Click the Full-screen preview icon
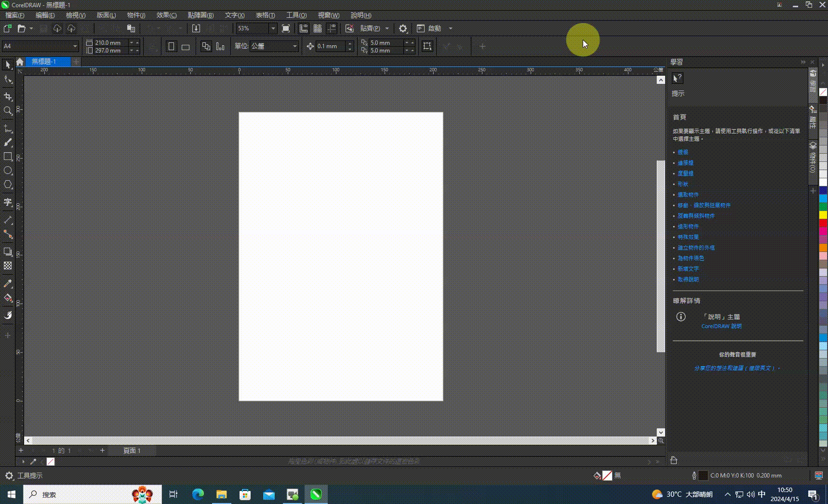Viewport: 828px width, 504px height. click(x=286, y=28)
